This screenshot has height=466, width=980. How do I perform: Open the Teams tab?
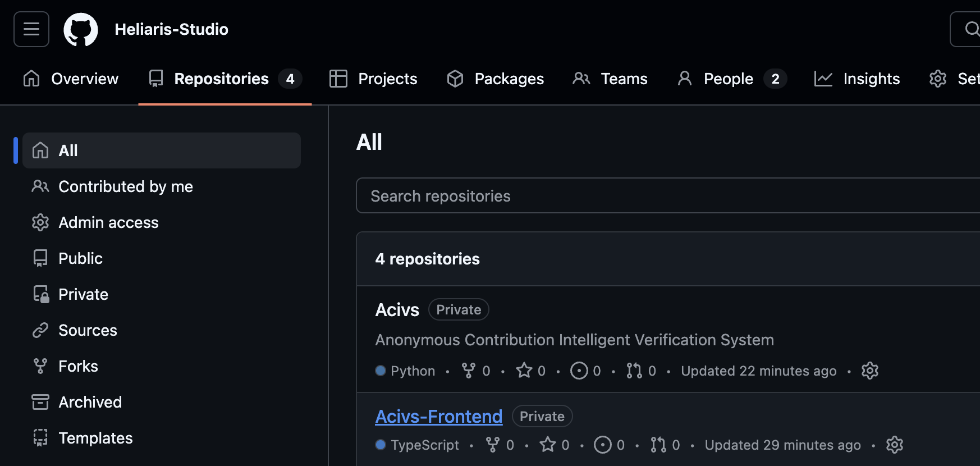(x=610, y=79)
